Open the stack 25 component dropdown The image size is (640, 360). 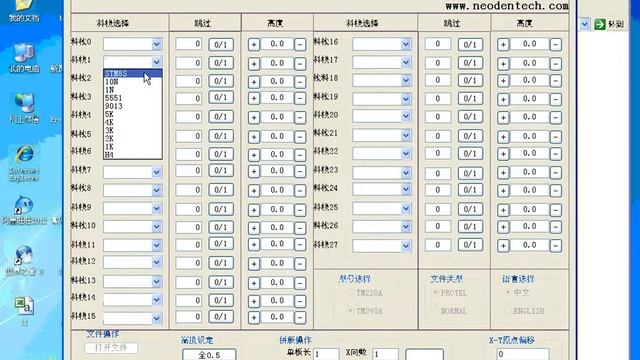tap(406, 209)
